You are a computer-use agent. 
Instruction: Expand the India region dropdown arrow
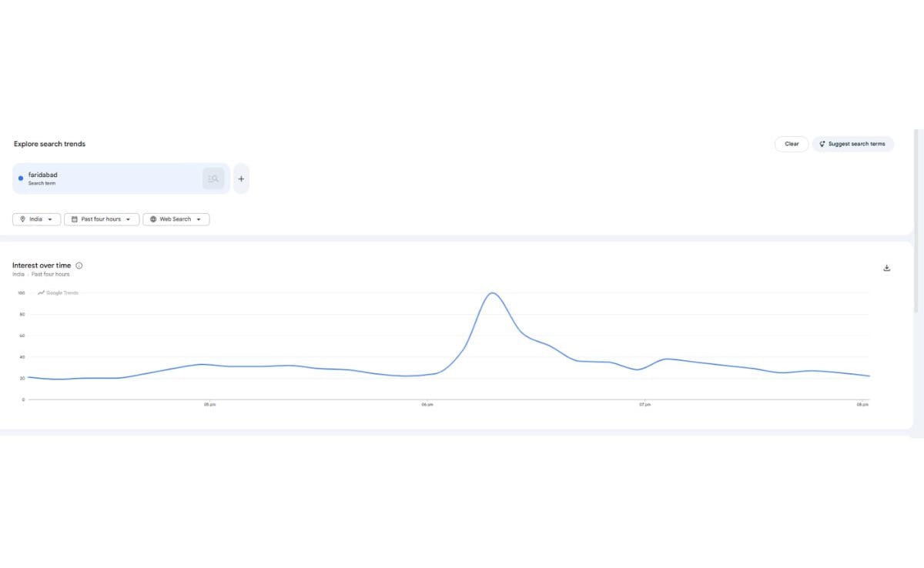[51, 219]
